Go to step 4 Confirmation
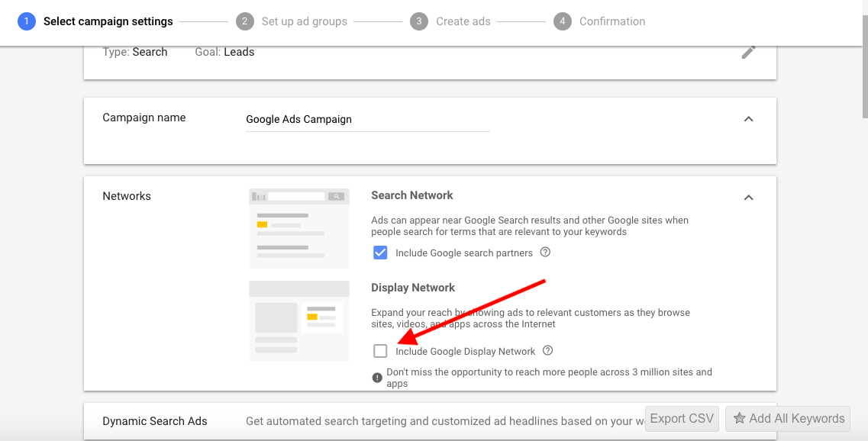 click(599, 21)
